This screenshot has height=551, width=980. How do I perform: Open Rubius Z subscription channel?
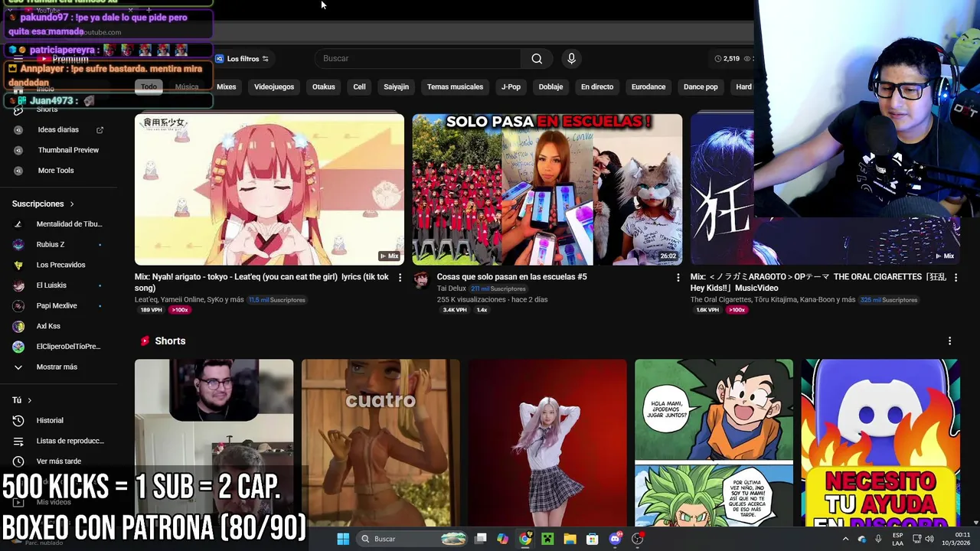(x=51, y=244)
